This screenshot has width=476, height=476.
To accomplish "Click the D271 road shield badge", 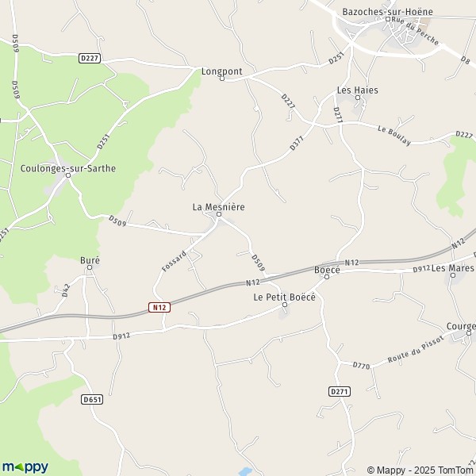I will click(x=340, y=392).
